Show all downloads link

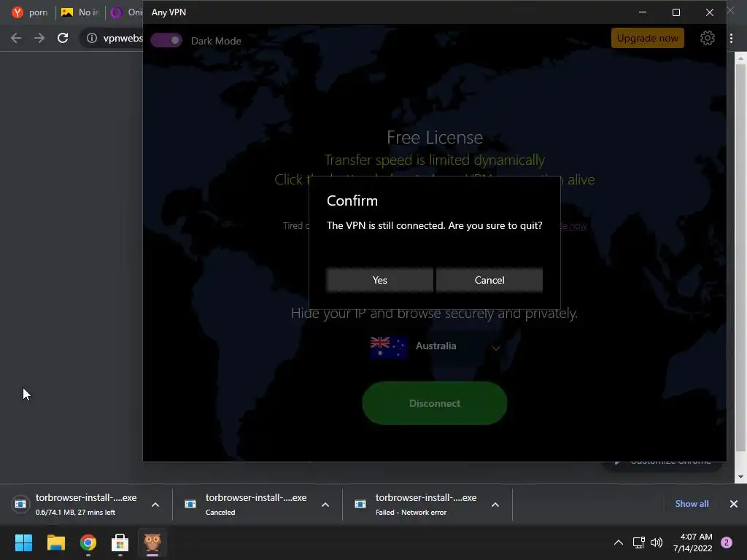(x=692, y=504)
